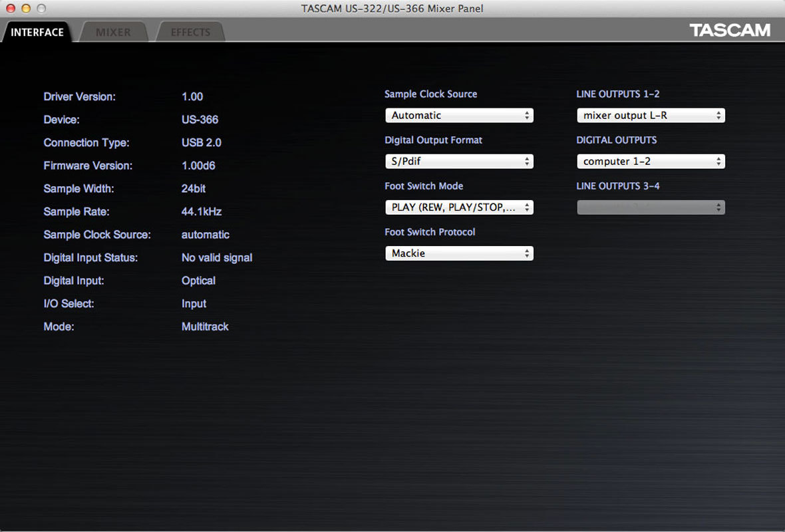Click the 44.1kHz Sample Rate value
The image size is (785, 532).
coord(202,212)
